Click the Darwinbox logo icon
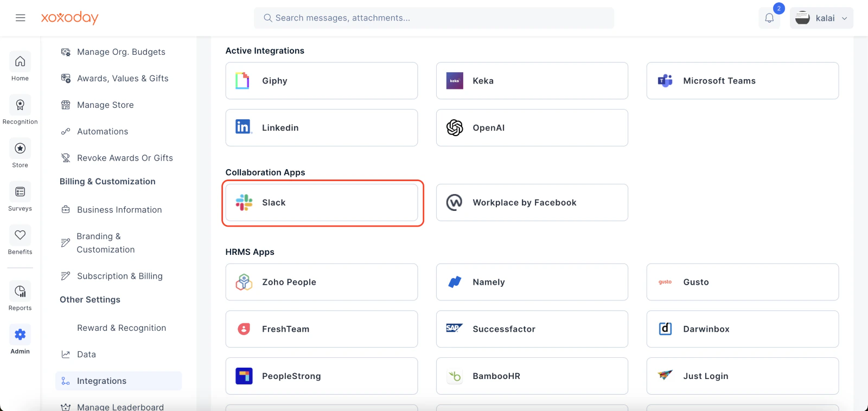Screen dimensions: 868x411 pyautogui.click(x=665, y=329)
